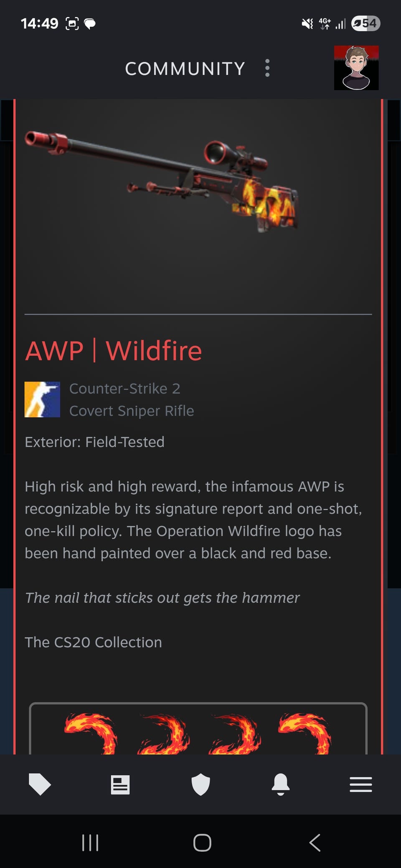This screenshot has width=401, height=868.
Task: Open Steam Guard shield icon
Action: tap(200, 784)
